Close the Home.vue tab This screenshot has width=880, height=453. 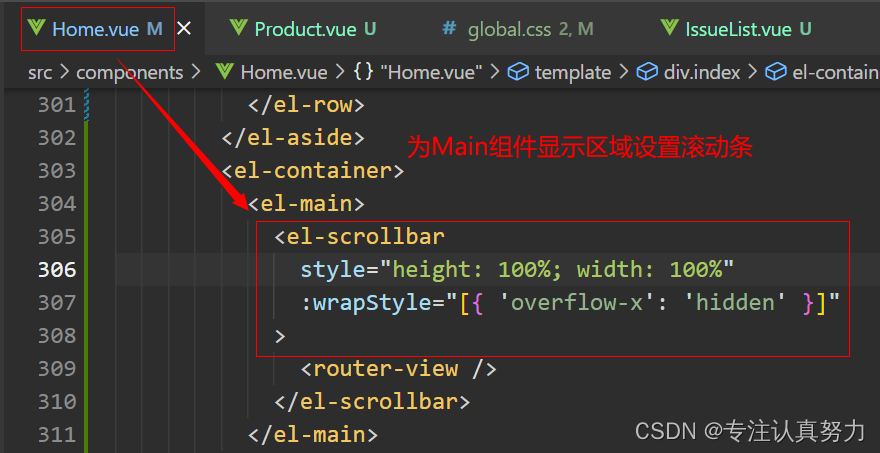[x=184, y=29]
